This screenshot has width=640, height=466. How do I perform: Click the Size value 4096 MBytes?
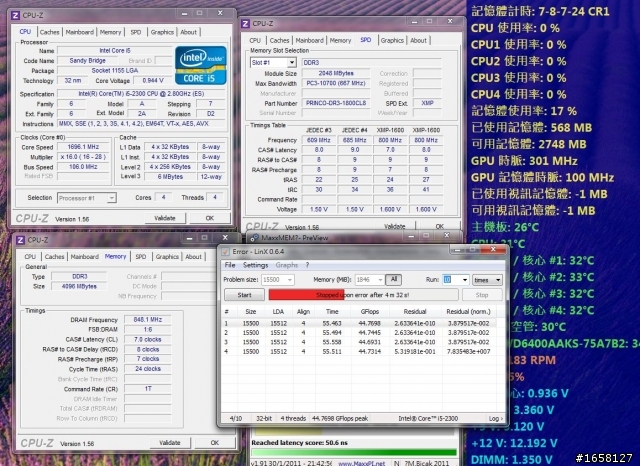click(x=79, y=286)
